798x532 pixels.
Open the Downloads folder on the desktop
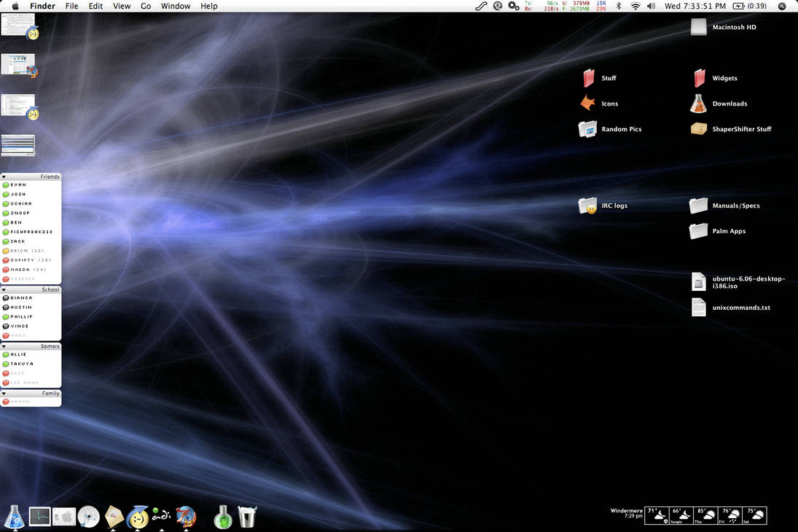click(x=697, y=103)
